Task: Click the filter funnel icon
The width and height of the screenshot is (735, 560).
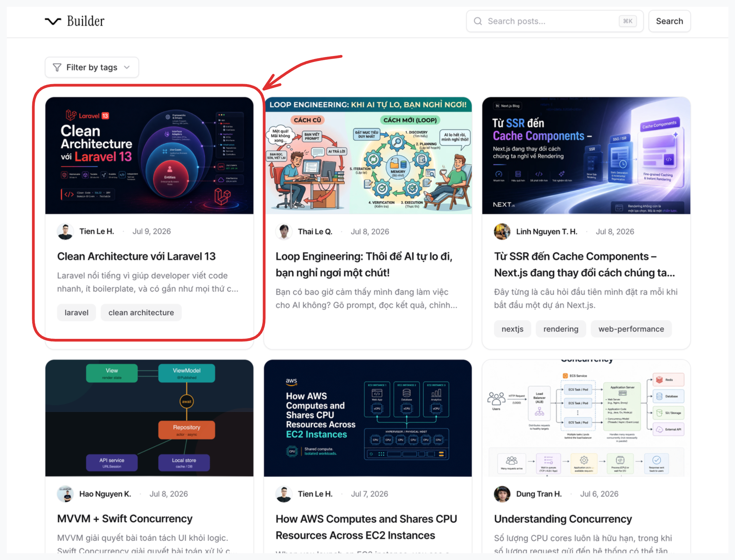Action: click(x=57, y=67)
